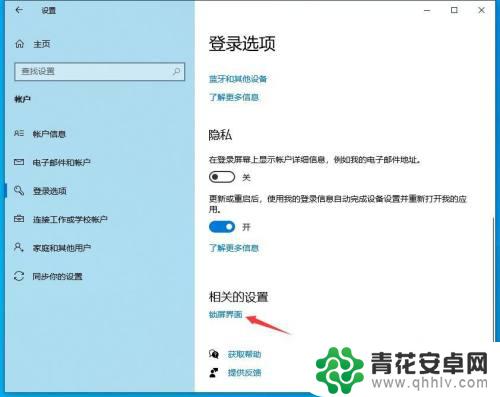Open the 提供反馈 link
Screen dimensions: 500x397
point(244,373)
